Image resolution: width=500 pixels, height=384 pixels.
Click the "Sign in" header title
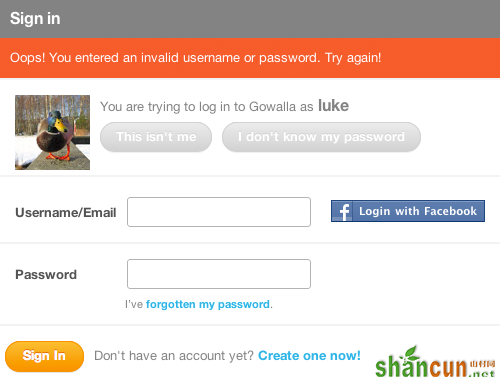35,18
